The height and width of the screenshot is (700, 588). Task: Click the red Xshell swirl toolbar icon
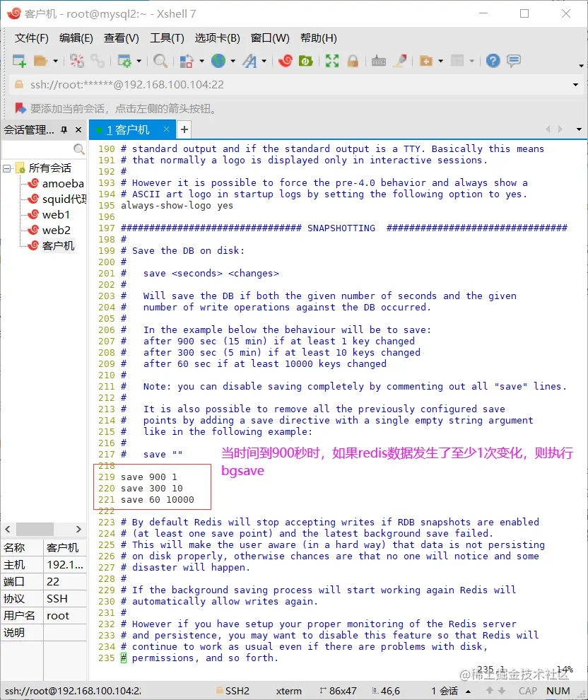click(x=285, y=61)
